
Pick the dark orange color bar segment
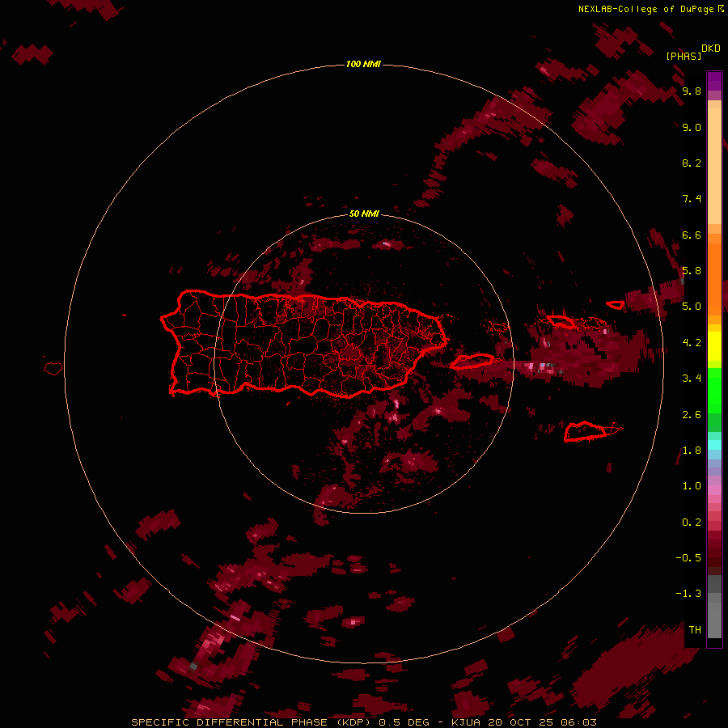714,280
